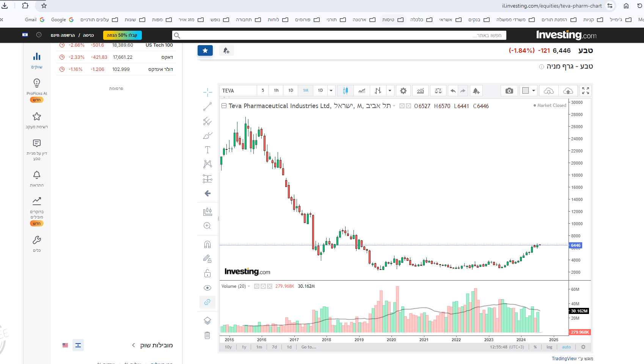Toggle auto scale on chart
The image size is (644, 364).
pyautogui.click(x=567, y=347)
